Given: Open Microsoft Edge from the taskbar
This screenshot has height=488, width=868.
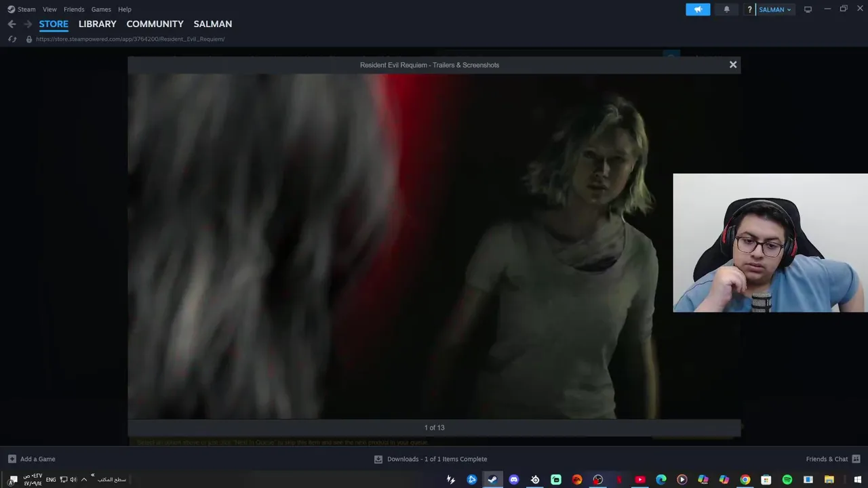Looking at the screenshot, I should pos(661,480).
